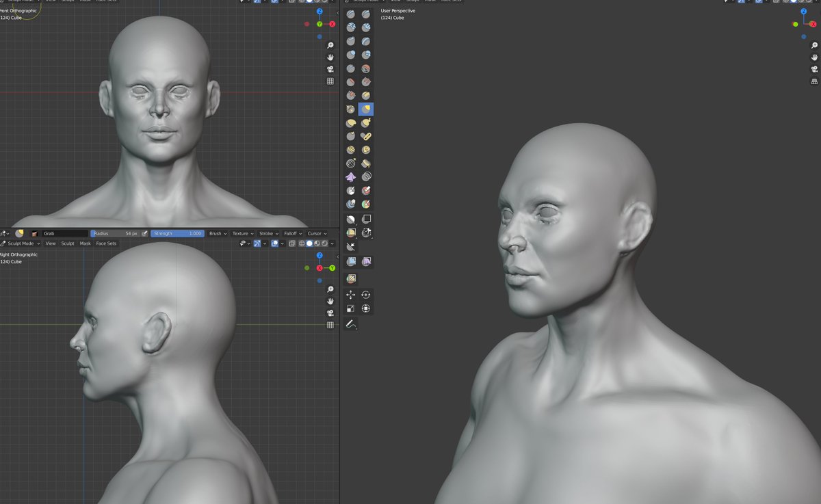The image size is (821, 504).
Task: Select the Rotate transform tool in toolbar
Action: pyautogui.click(x=366, y=295)
